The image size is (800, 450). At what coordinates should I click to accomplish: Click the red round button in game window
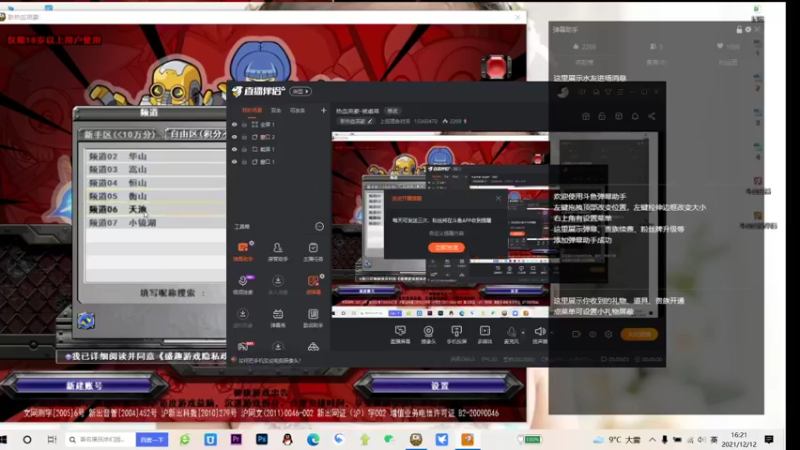coord(495,67)
